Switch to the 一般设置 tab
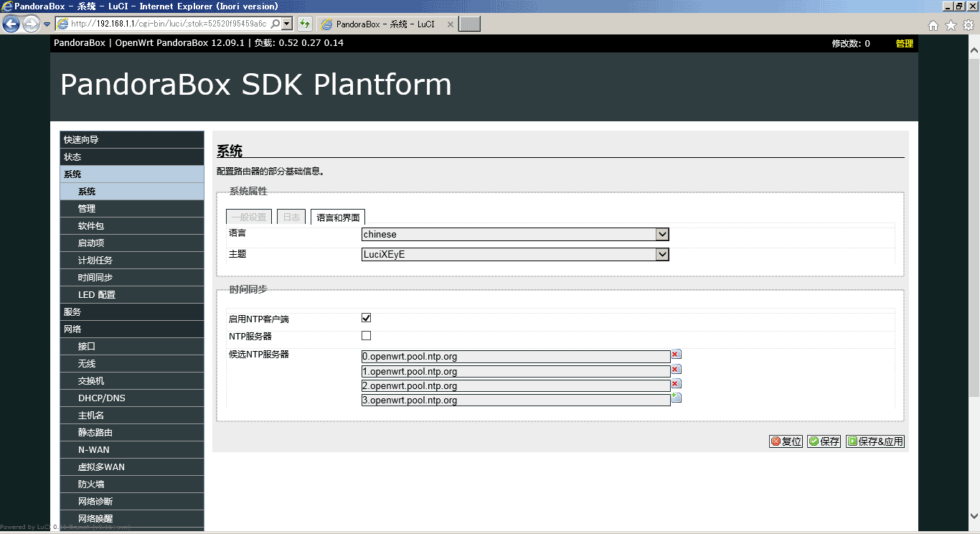 point(249,217)
